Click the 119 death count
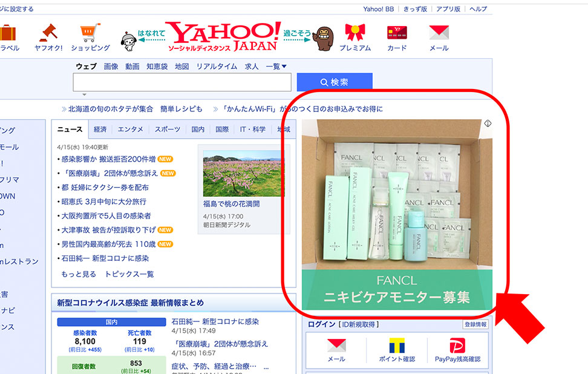This screenshot has width=588, height=374. [x=140, y=342]
